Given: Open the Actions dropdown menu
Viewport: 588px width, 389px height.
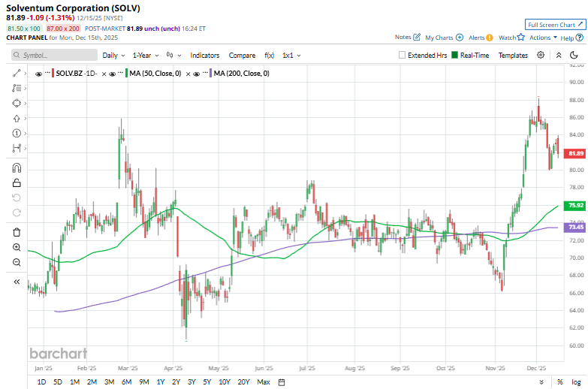Looking at the screenshot, I should click(543, 38).
